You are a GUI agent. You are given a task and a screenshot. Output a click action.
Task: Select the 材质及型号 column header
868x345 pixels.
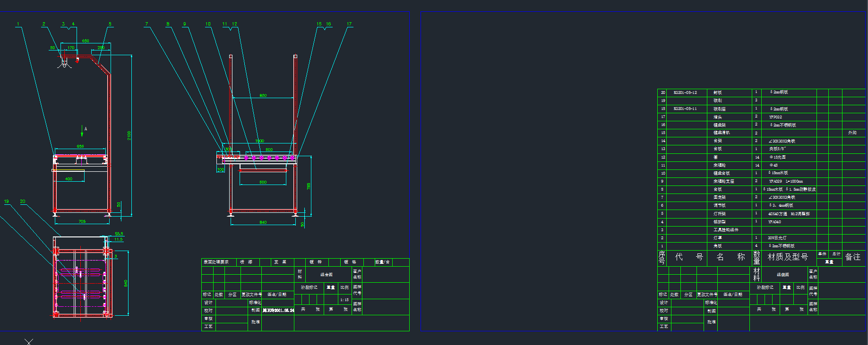[x=788, y=257]
